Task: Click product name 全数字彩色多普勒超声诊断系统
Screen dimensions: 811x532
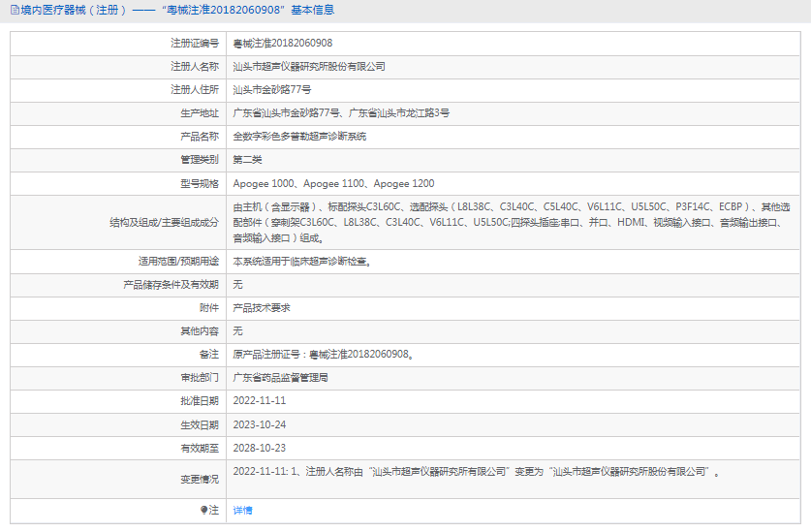Action: (299, 136)
